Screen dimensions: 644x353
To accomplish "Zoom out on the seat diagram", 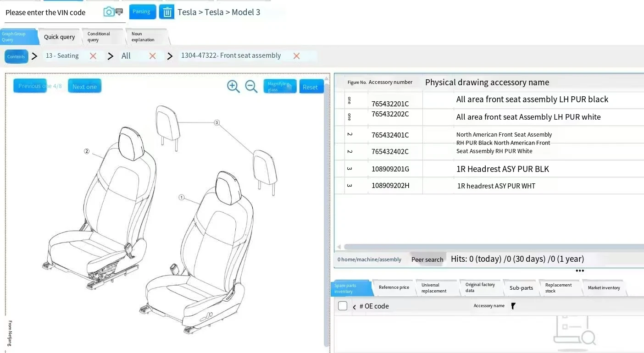I will [251, 86].
